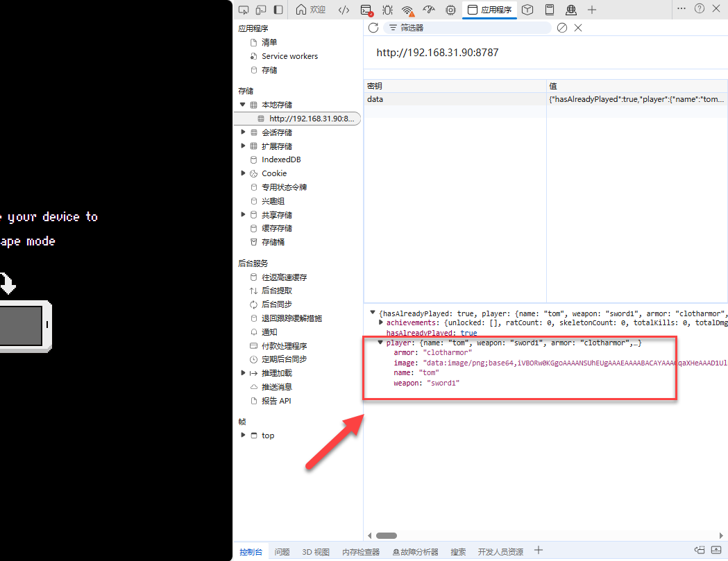The image size is (728, 561).
Task: Collapse the player object
Action: 380,343
